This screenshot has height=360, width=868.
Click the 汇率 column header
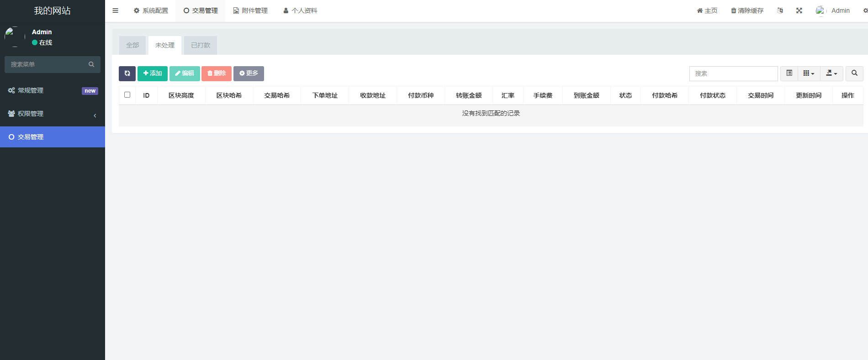[508, 95]
